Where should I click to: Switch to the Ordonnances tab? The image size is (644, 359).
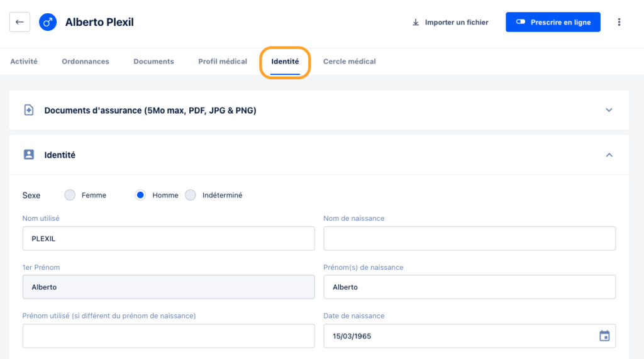(86, 61)
